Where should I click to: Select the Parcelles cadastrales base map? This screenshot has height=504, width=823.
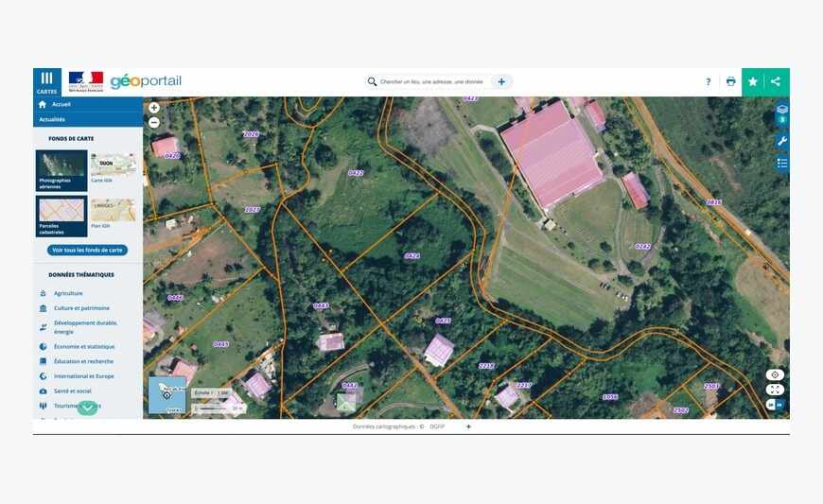(61, 215)
